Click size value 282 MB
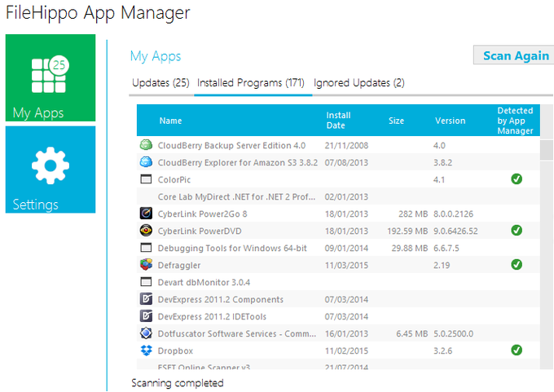Image resolution: width=554 pixels, height=392 pixels. click(413, 214)
